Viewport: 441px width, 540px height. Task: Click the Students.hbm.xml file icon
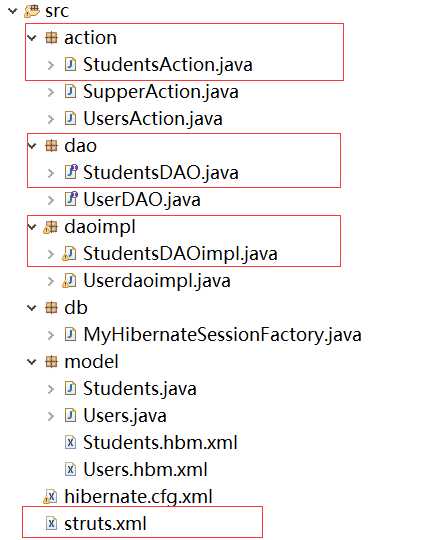[70, 443]
